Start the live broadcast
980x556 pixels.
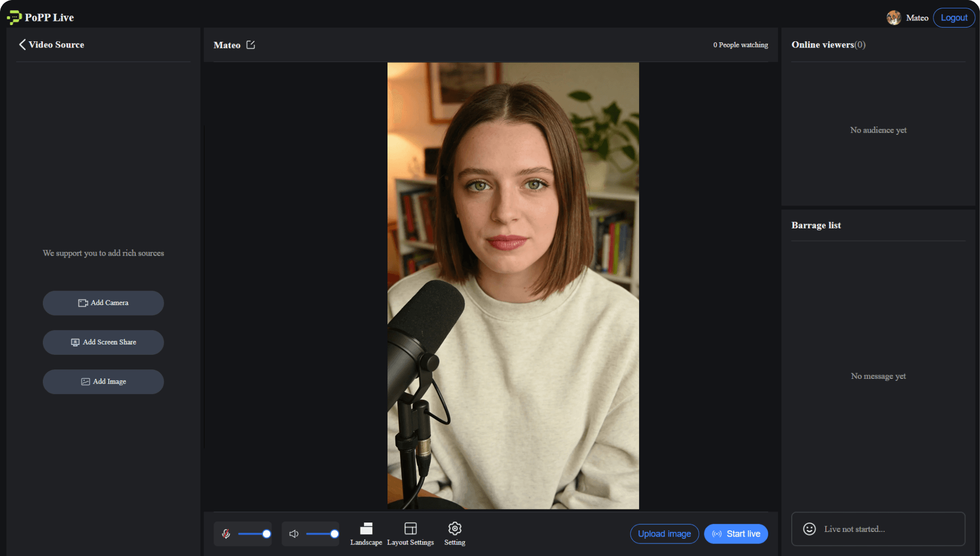736,534
